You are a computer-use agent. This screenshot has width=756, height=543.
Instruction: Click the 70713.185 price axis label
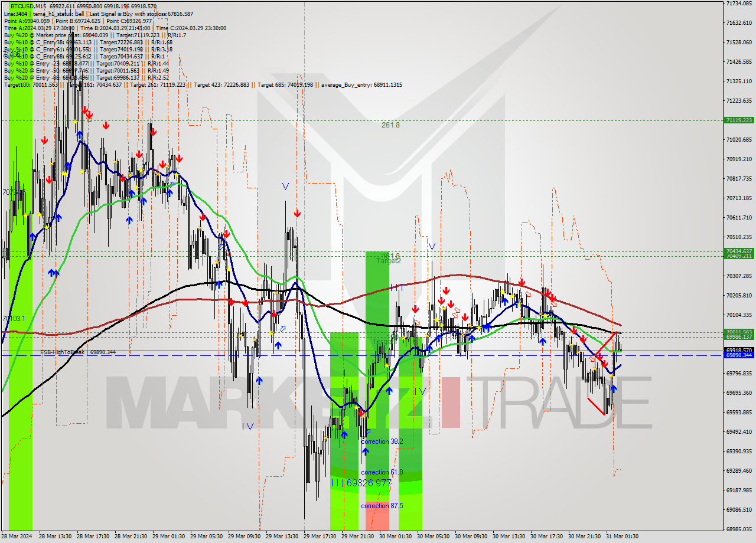tap(739, 198)
